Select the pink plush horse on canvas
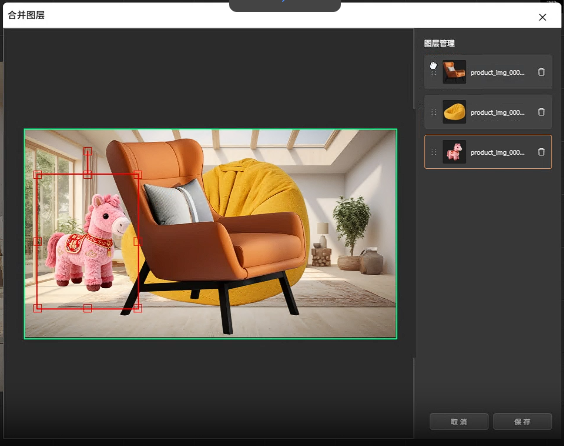Viewport: 564px width, 446px height. coord(86,243)
